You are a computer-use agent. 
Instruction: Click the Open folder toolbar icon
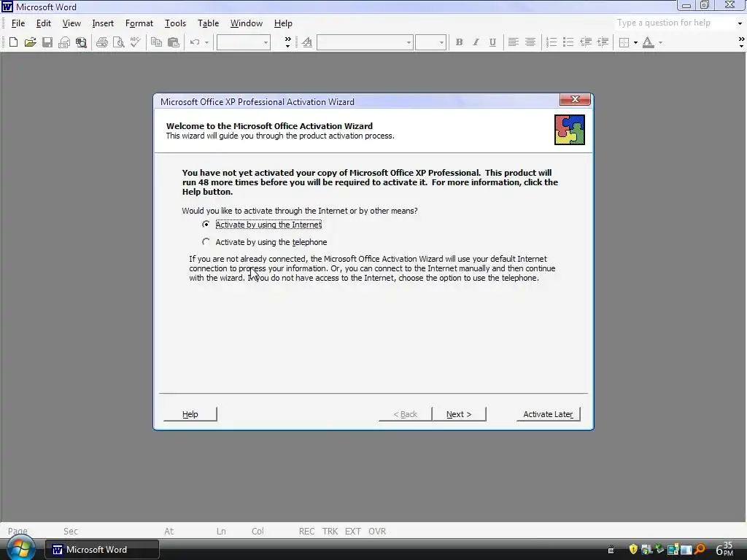click(x=30, y=42)
